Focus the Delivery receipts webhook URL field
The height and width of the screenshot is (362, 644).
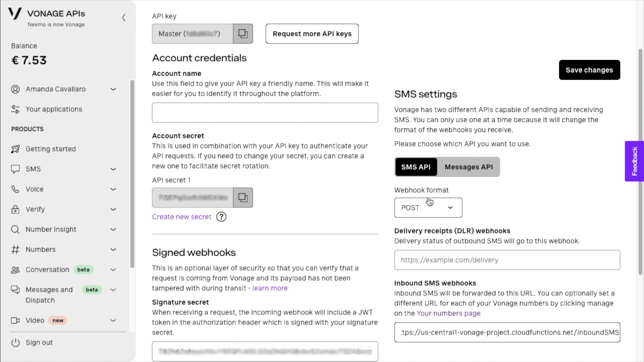507,260
